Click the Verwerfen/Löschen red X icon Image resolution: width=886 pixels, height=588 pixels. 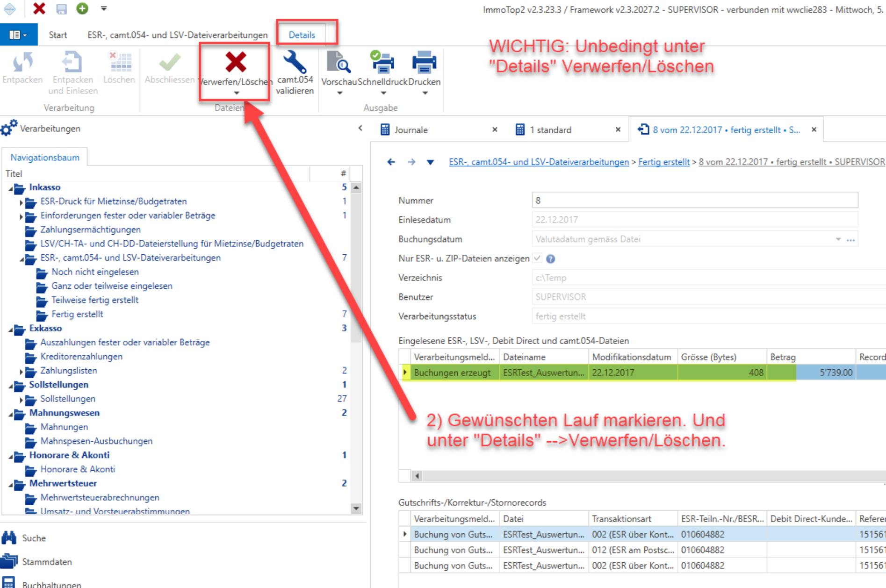pos(235,62)
